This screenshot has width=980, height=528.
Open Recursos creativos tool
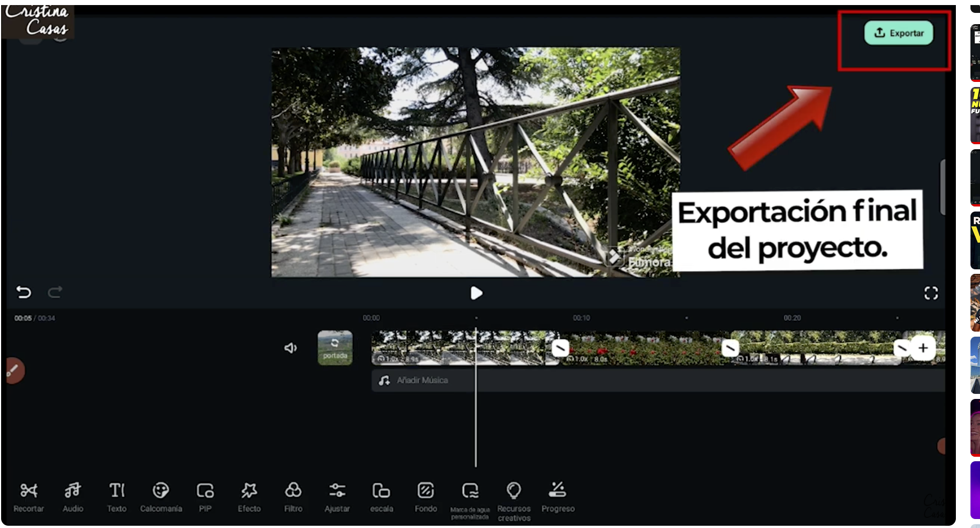[x=514, y=502]
